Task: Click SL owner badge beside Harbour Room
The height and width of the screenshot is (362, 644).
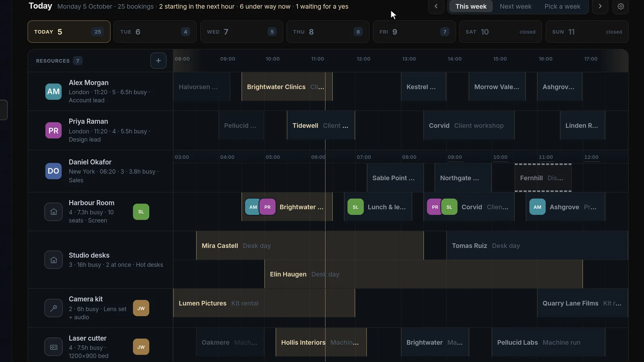Action: 141,212
